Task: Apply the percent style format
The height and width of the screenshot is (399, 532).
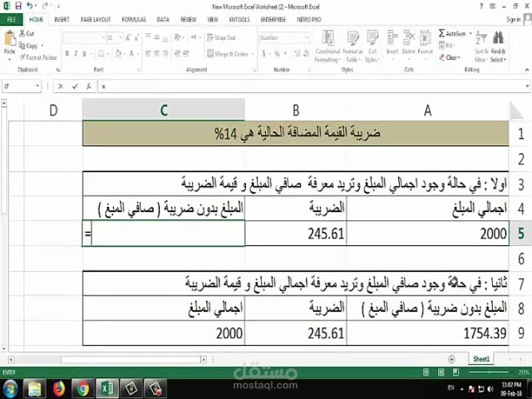Action: 277,53
